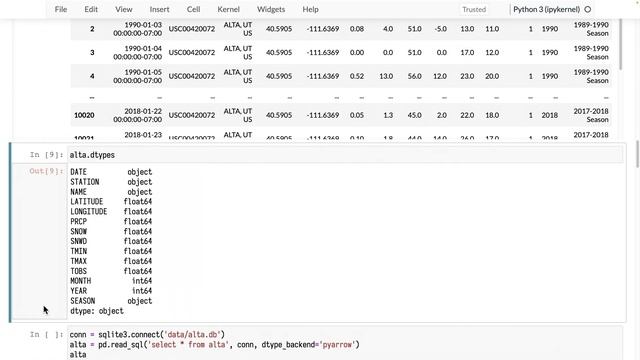
Task: Click the TMIN float64 line
Action: (x=111, y=251)
